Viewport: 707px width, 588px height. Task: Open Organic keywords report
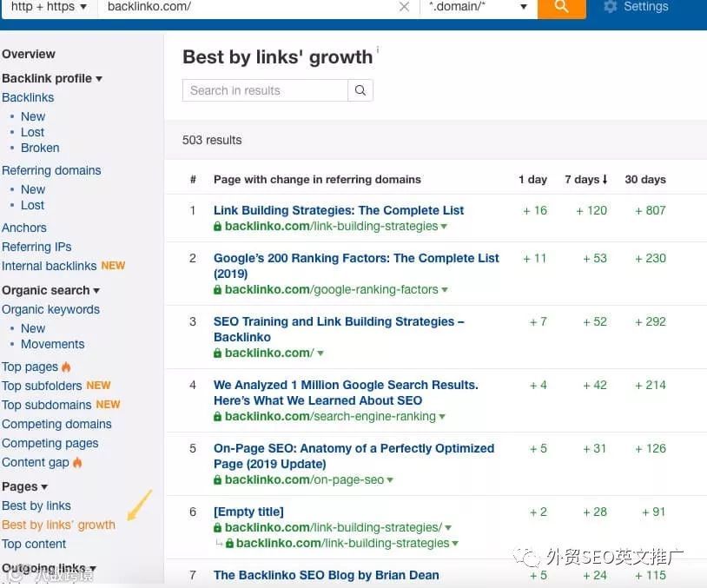pos(50,309)
